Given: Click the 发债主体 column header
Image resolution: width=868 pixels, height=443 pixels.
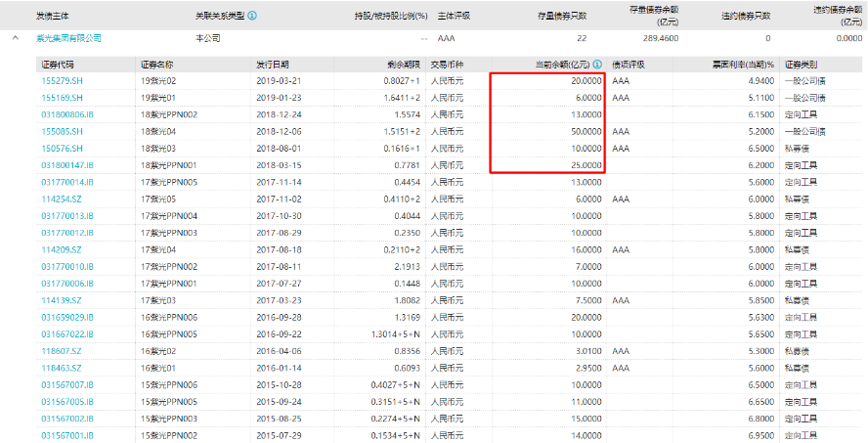Looking at the screenshot, I should [53, 16].
